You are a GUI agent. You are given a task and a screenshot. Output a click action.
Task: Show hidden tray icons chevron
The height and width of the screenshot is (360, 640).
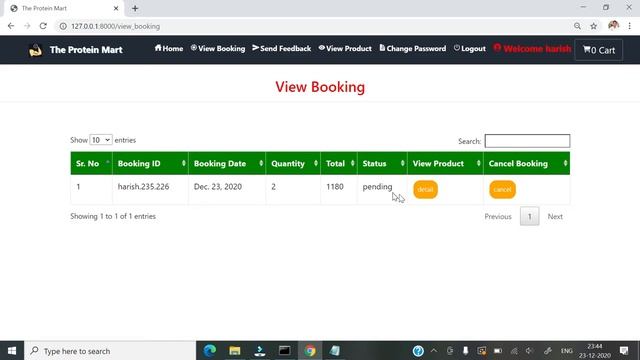click(434, 351)
